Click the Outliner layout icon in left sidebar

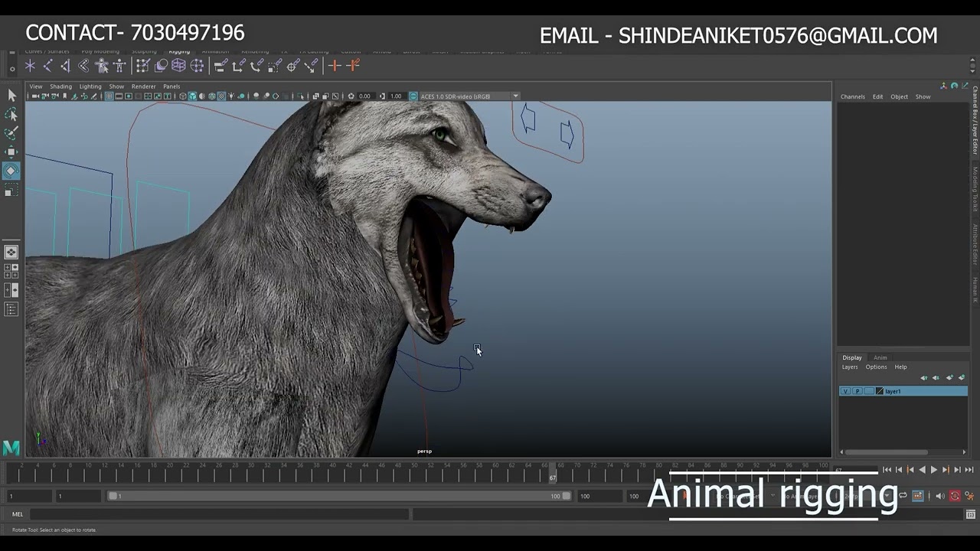pyautogui.click(x=11, y=309)
